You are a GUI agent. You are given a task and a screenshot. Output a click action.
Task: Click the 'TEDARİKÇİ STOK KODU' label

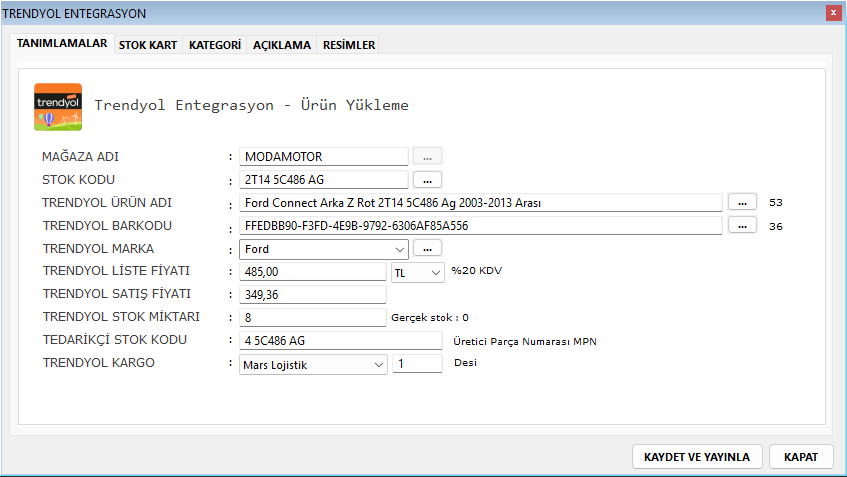click(115, 339)
